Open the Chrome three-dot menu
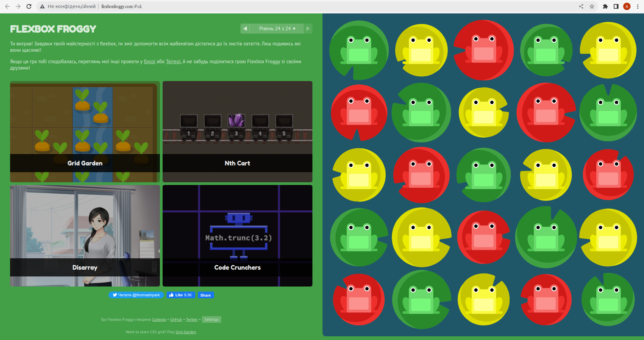This screenshot has height=340, width=644. click(638, 6)
